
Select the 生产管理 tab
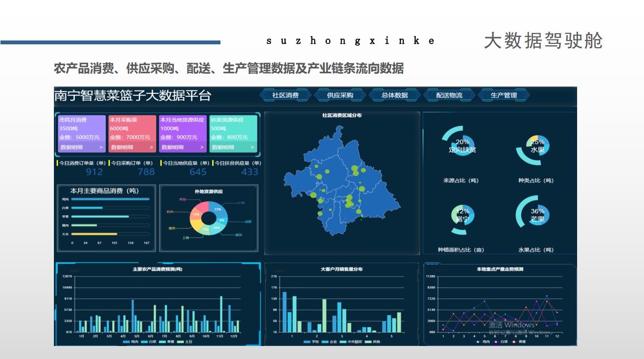(503, 95)
